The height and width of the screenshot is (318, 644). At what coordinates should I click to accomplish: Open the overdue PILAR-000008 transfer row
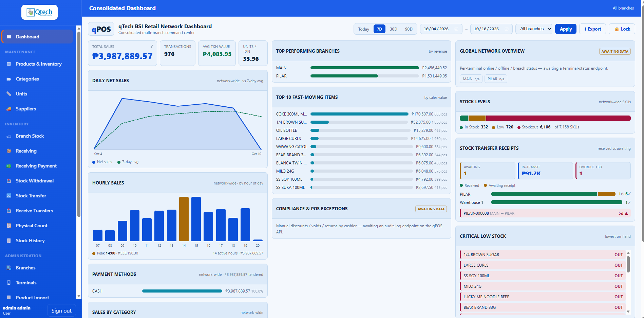pos(545,213)
